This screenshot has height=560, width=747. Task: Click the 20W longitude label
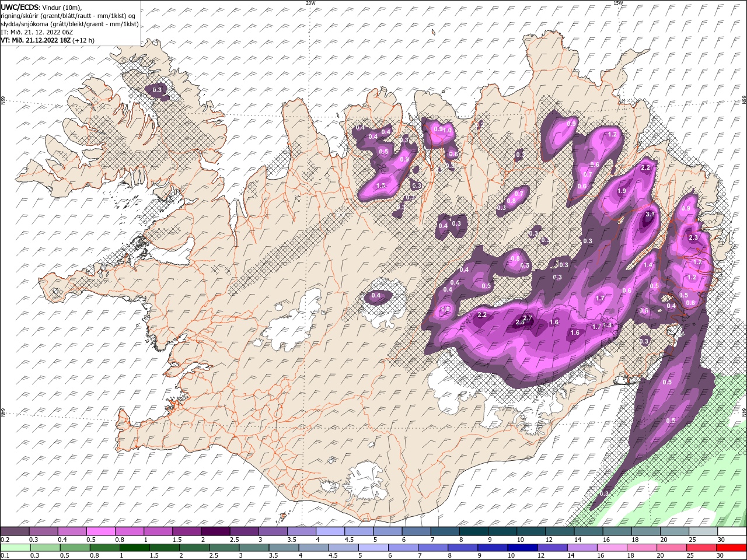tap(310, 3)
